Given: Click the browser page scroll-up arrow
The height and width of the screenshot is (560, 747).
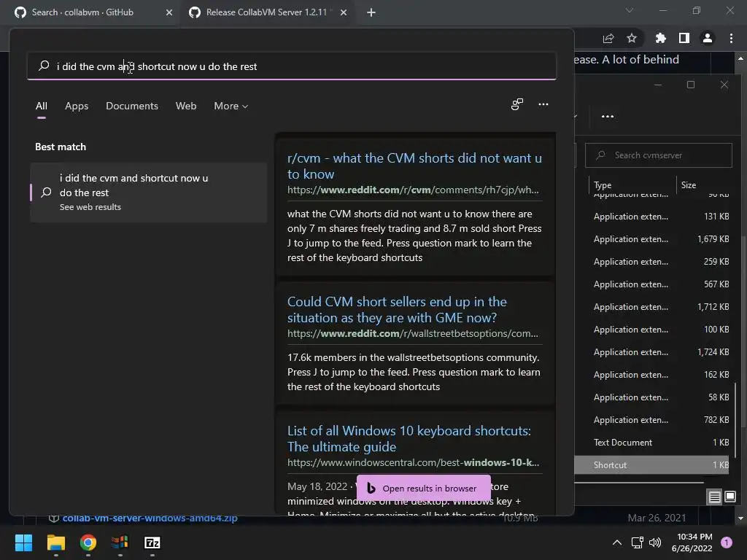Looking at the screenshot, I should pos(740,58).
